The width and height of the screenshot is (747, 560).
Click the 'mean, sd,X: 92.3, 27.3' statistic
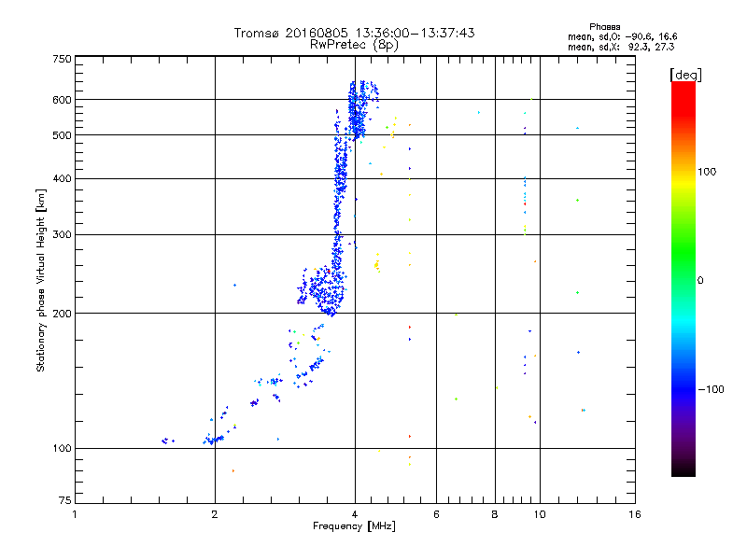click(x=621, y=47)
